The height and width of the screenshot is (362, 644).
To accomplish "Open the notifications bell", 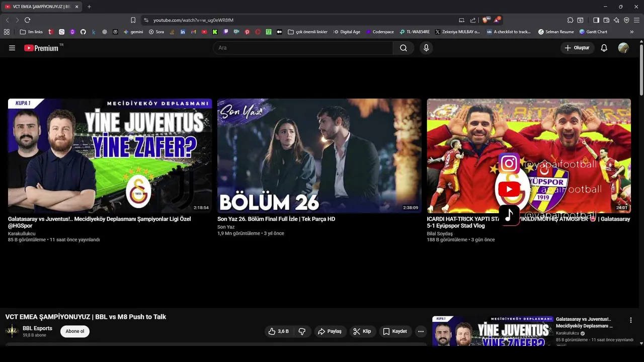I will (604, 48).
